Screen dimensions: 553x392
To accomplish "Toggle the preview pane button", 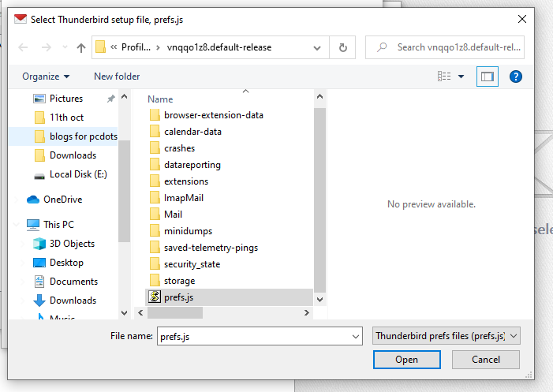I will point(488,77).
